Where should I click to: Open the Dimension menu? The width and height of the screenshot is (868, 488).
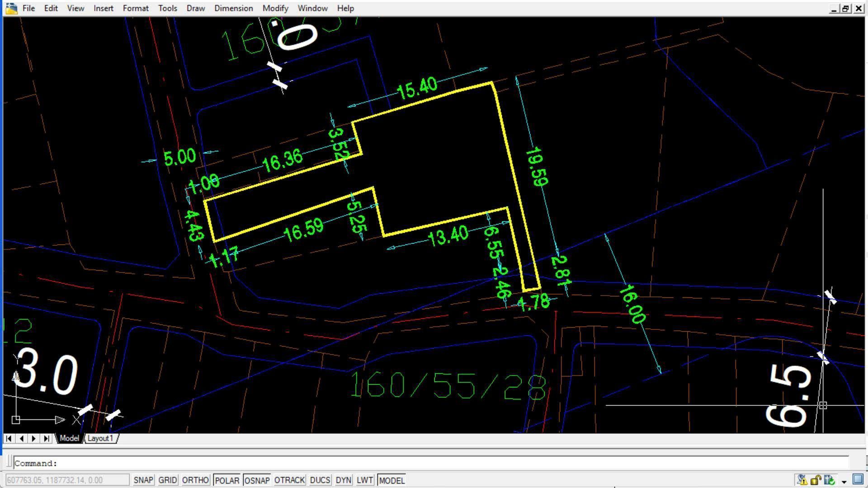point(233,8)
